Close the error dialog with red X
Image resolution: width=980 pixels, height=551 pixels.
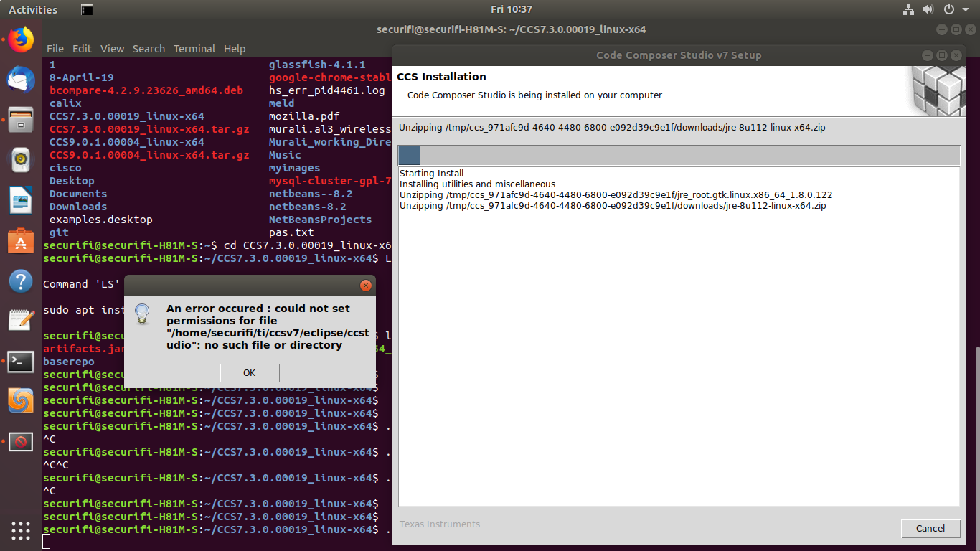(x=366, y=286)
